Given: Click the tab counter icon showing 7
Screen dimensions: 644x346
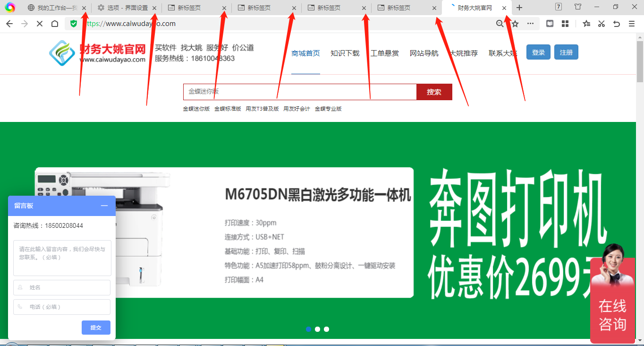Looking at the screenshot, I should click(x=559, y=7).
